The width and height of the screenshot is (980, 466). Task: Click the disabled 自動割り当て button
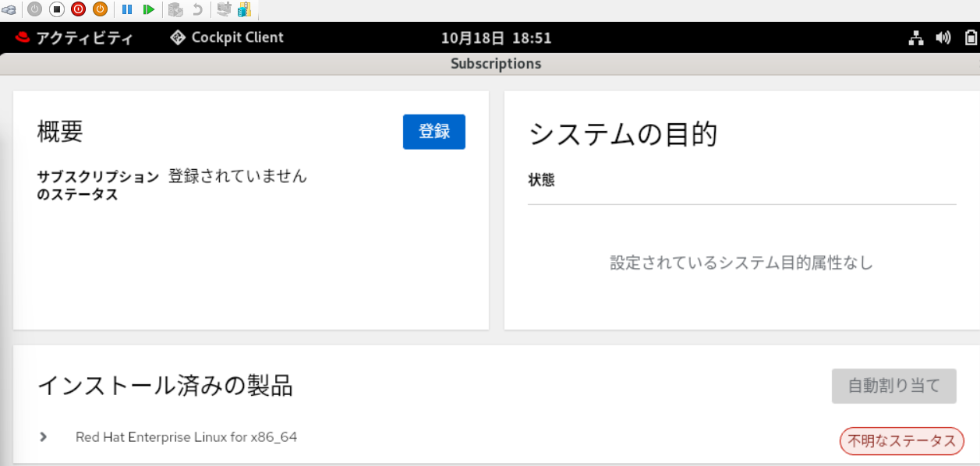point(894,386)
